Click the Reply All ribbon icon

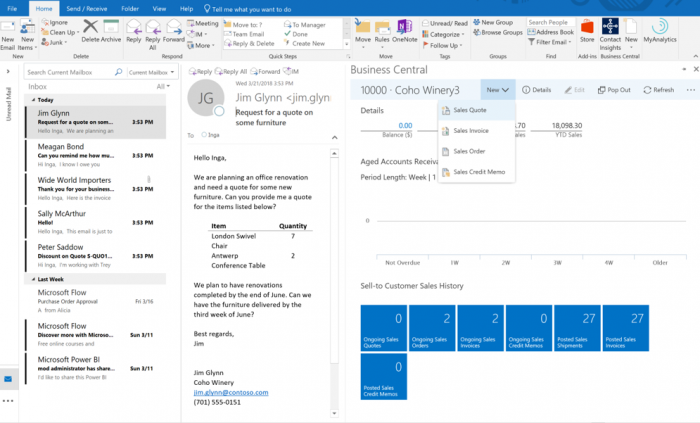tap(153, 27)
